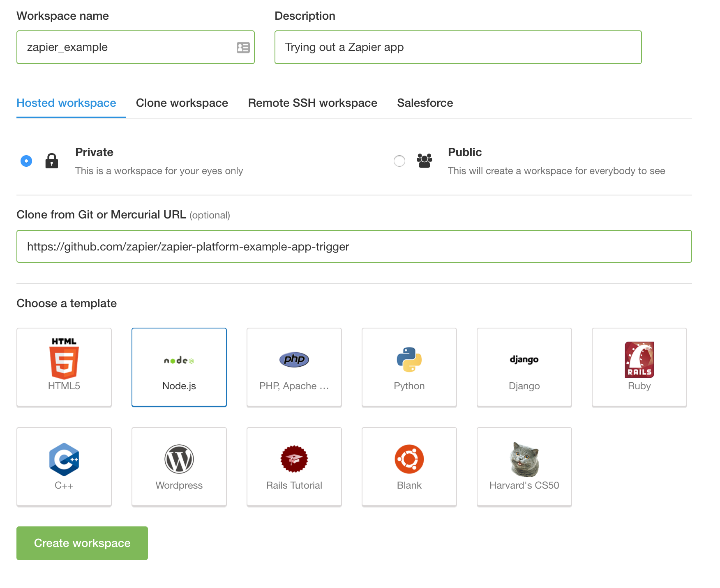Choose the Ruby on Rails template logo
The width and height of the screenshot is (720, 588).
pyautogui.click(x=639, y=360)
